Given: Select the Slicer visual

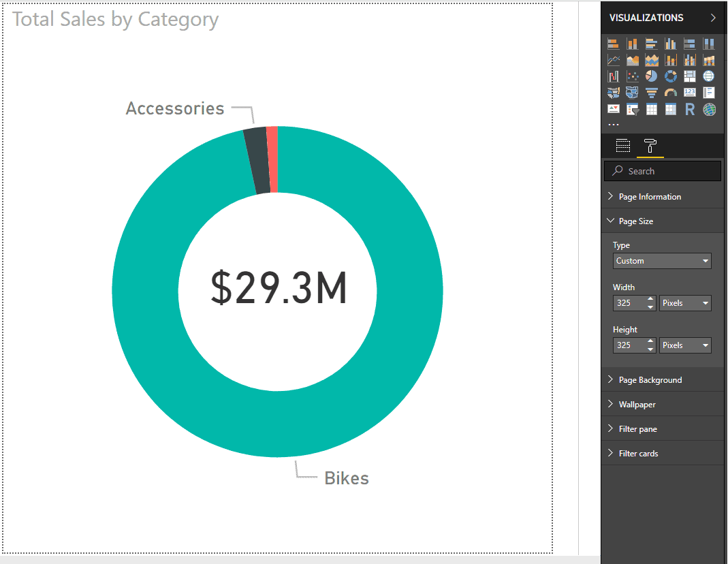Looking at the screenshot, I should pyautogui.click(x=633, y=110).
